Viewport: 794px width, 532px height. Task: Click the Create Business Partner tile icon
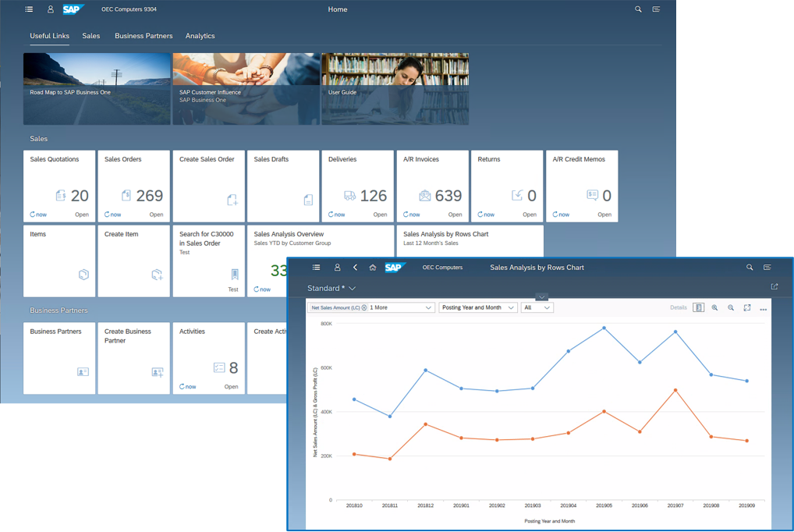(x=158, y=372)
